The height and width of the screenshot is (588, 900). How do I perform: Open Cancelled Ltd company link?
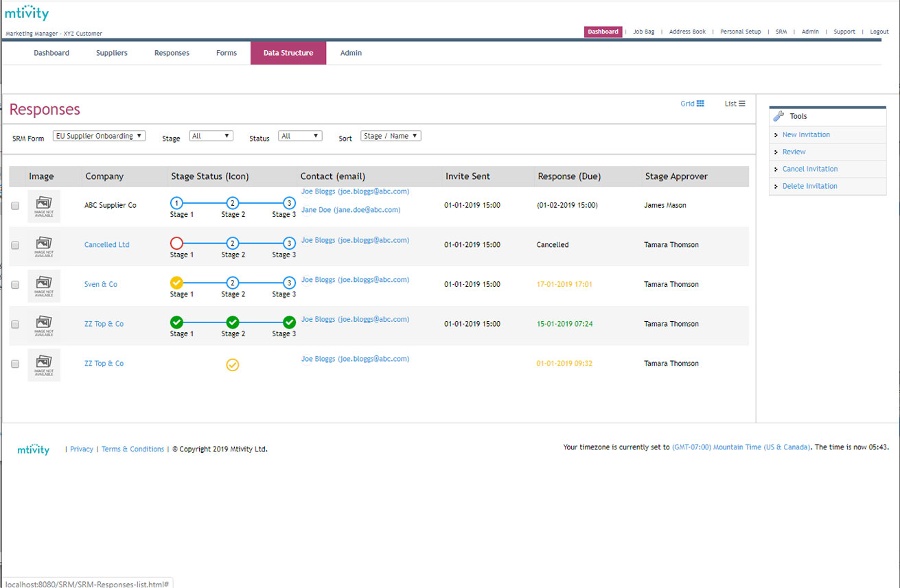(x=106, y=245)
